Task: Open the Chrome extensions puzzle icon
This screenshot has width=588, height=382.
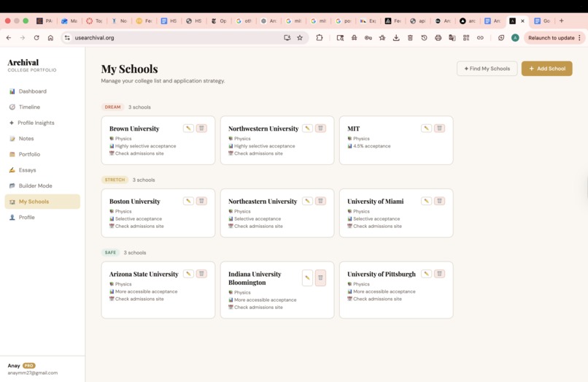Action: pos(319,38)
